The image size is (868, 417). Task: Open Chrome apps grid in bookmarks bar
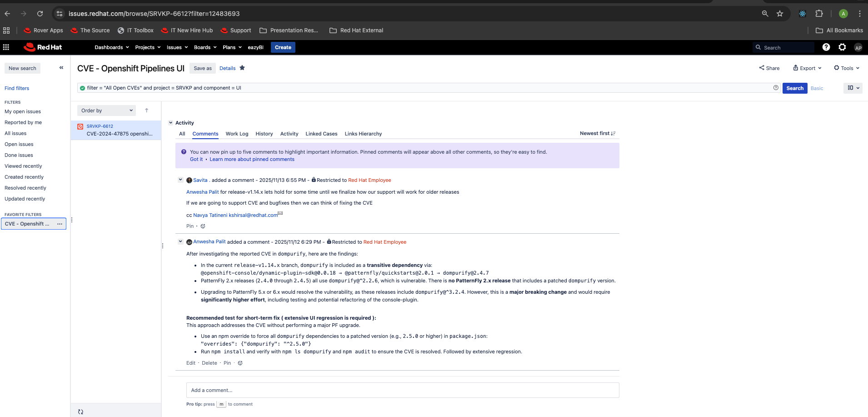[x=6, y=30]
